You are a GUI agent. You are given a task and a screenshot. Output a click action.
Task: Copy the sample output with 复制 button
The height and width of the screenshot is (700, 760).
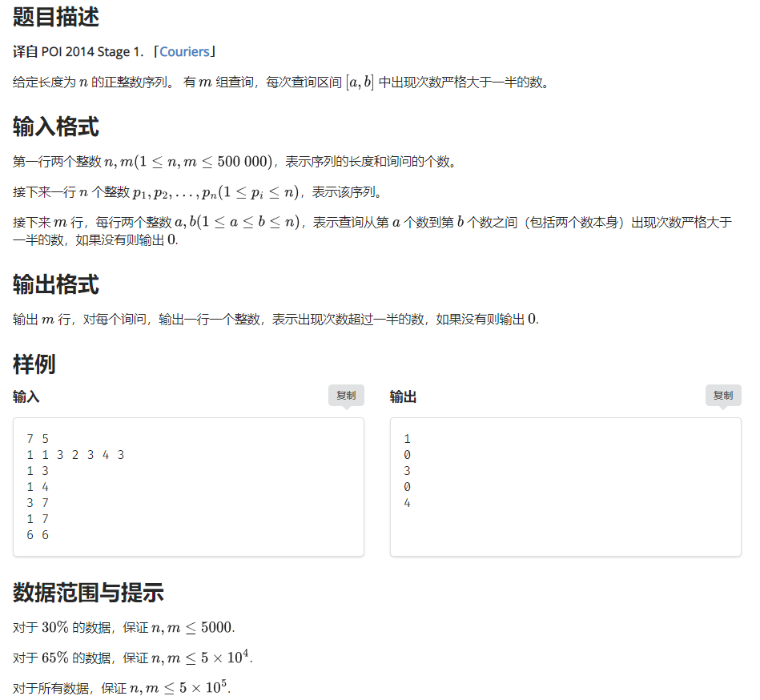722,395
